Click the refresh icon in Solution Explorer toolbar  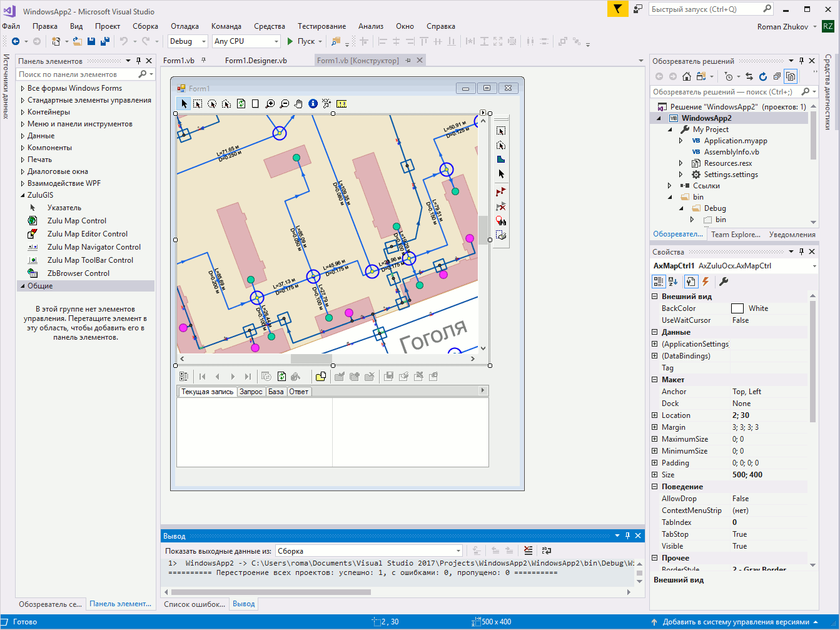point(763,76)
